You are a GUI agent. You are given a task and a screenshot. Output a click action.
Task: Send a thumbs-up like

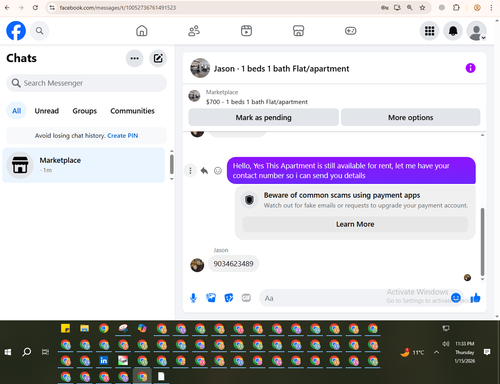tap(475, 297)
